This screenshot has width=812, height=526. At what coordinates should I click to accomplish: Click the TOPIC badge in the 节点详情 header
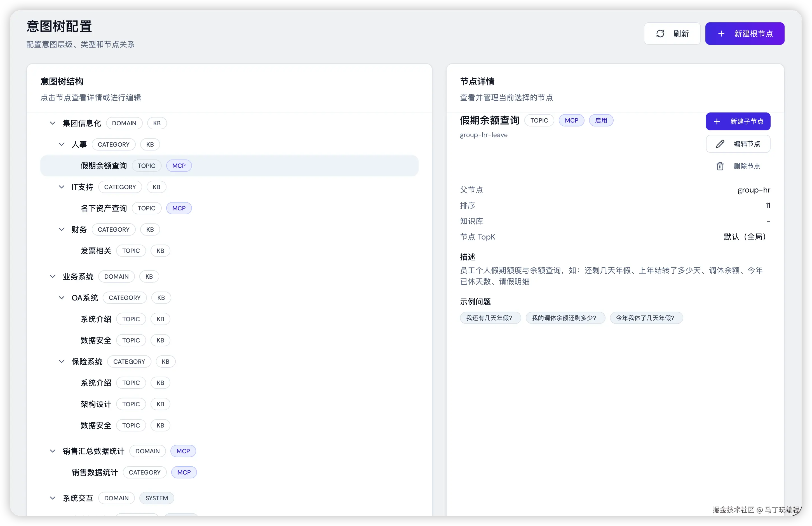pos(539,120)
